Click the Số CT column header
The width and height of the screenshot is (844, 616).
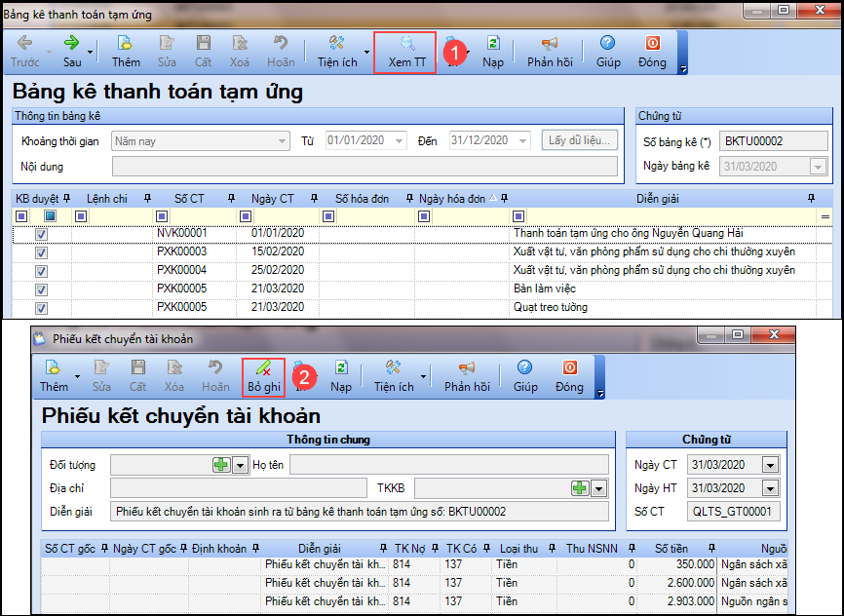point(189,199)
